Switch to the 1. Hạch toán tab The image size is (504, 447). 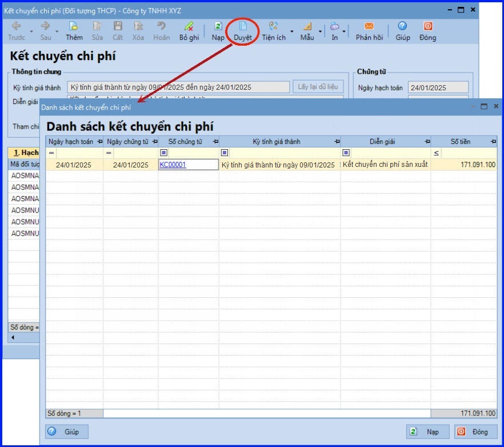pos(25,153)
